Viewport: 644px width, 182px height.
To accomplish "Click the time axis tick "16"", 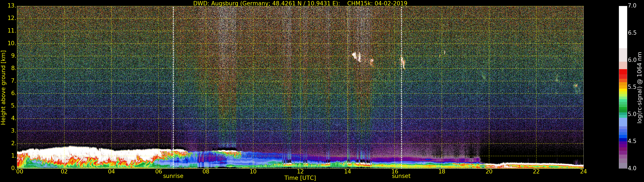I will pos(395,172).
